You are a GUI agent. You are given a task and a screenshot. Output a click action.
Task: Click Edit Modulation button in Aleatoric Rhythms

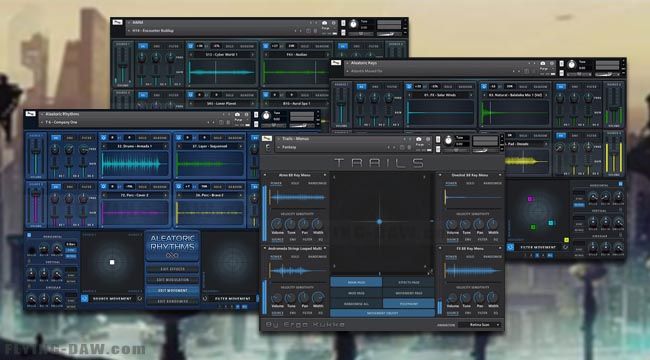click(x=172, y=280)
